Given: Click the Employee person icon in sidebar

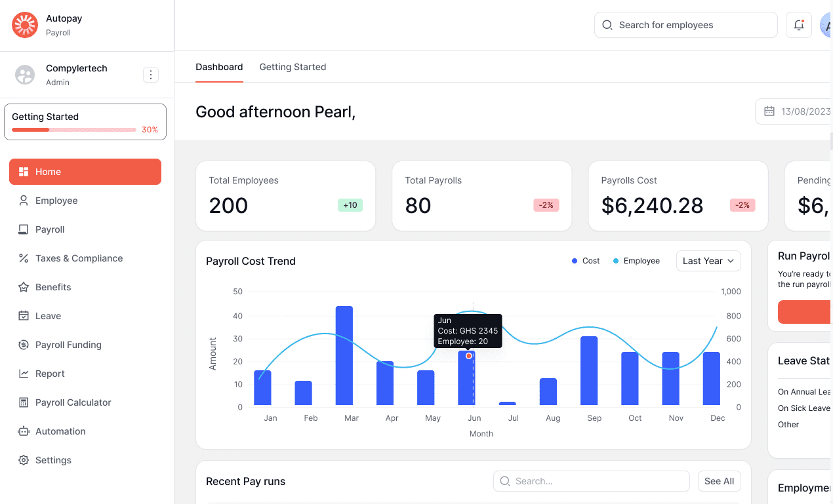Looking at the screenshot, I should pos(24,201).
